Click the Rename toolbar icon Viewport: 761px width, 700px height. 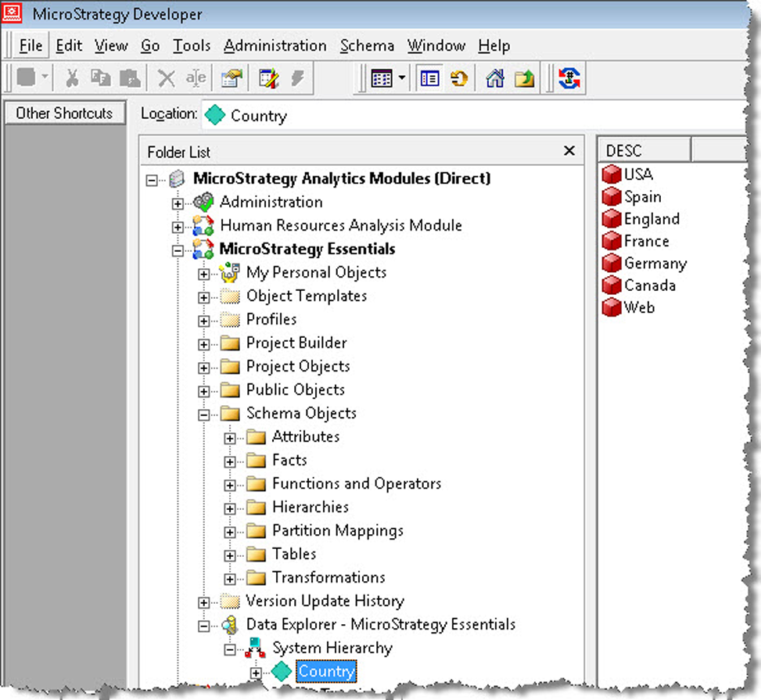click(x=196, y=77)
